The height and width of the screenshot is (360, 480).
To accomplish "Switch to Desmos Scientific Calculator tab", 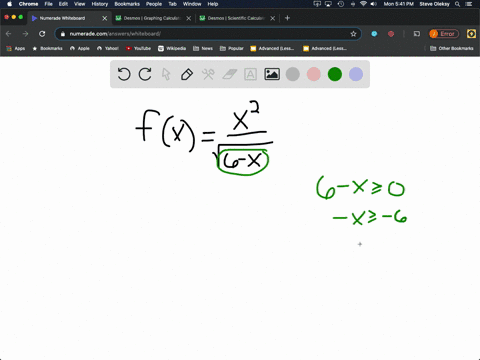I will point(236,18).
